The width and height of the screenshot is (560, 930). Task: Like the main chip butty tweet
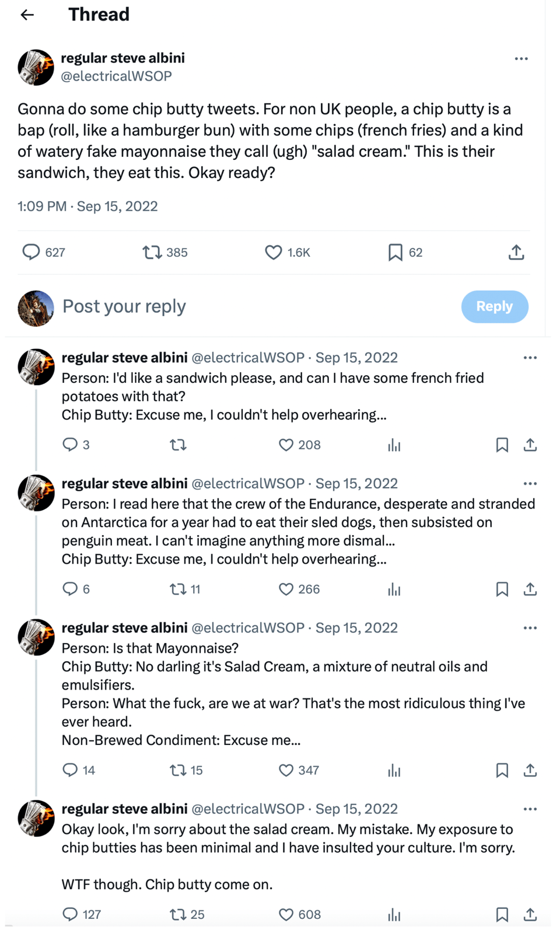[x=274, y=253]
